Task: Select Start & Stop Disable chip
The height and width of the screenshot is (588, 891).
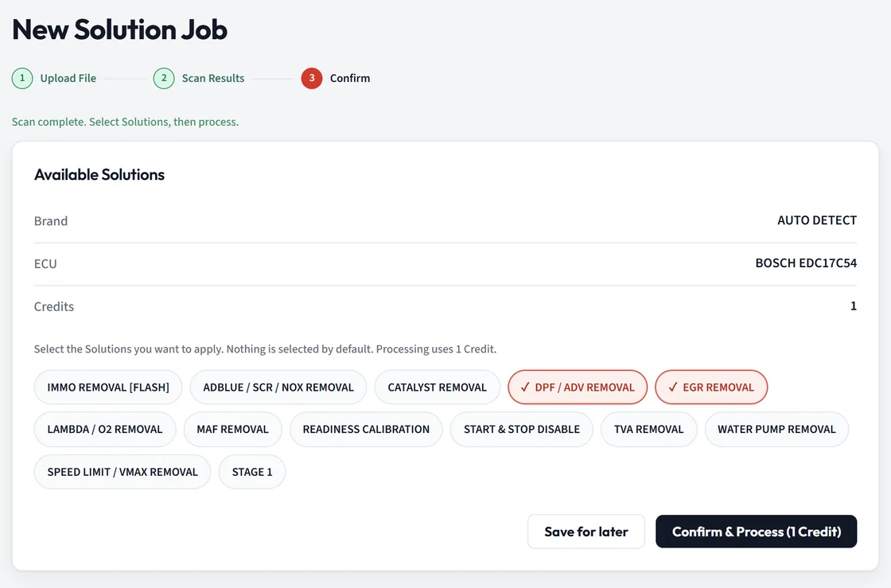Action: (522, 430)
